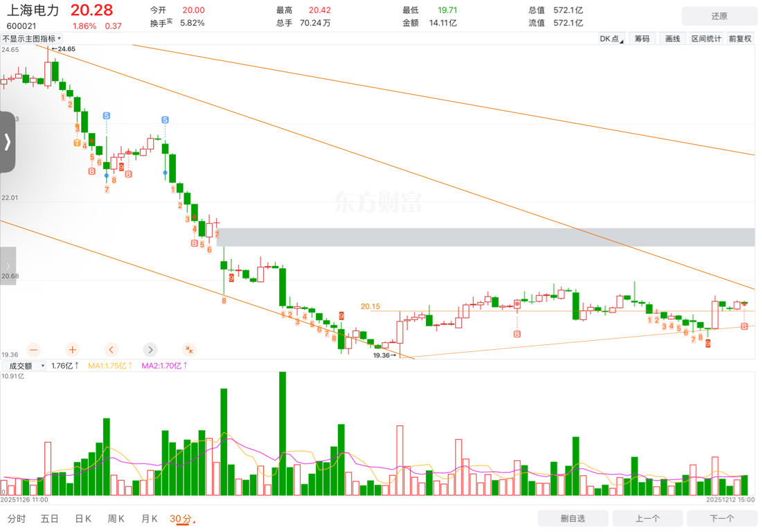This screenshot has width=762, height=532.
Task: Click the 画线 drawing tools button
Action: tap(673, 39)
